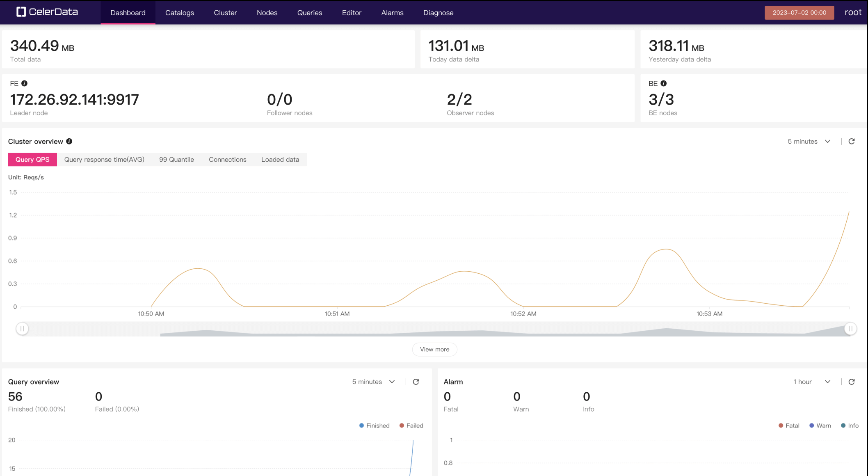
Task: Click the 131.01 MB today delta value
Action: [456, 46]
